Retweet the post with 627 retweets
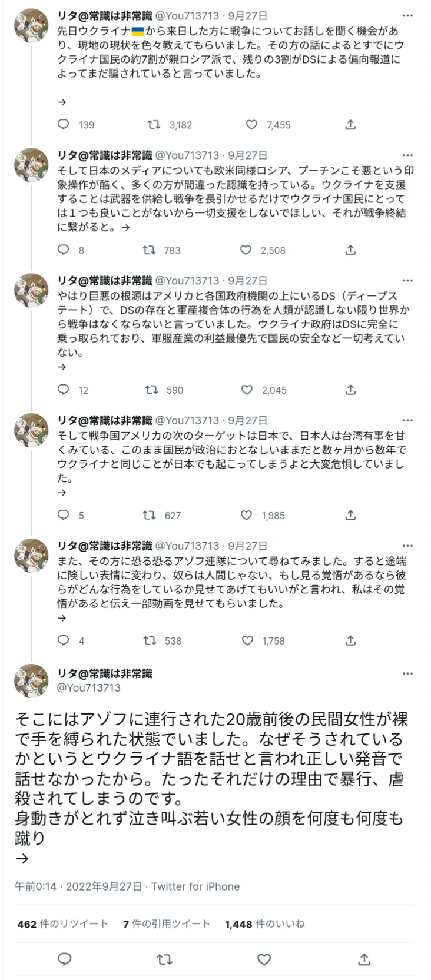431x980 pixels. (150, 515)
